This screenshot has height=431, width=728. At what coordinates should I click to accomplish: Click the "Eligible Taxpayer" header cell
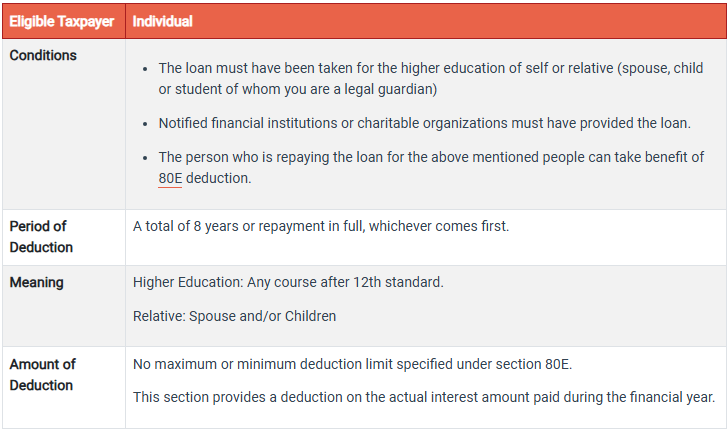click(x=61, y=21)
